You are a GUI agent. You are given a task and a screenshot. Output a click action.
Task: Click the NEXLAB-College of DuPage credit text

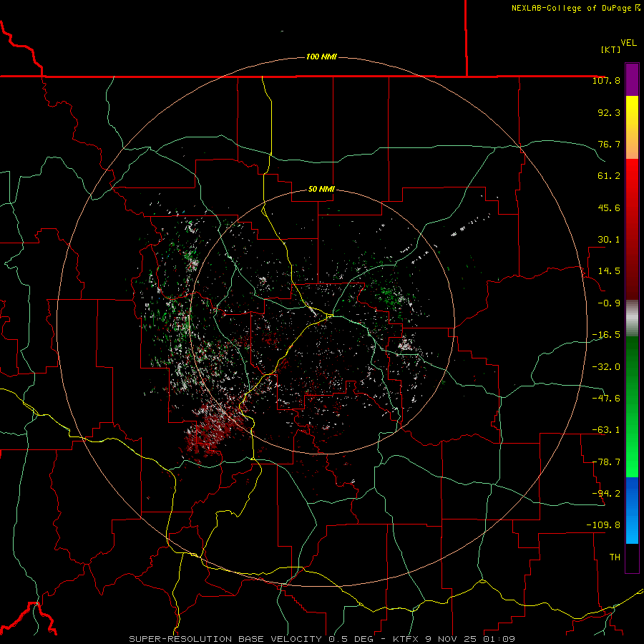pos(576,8)
